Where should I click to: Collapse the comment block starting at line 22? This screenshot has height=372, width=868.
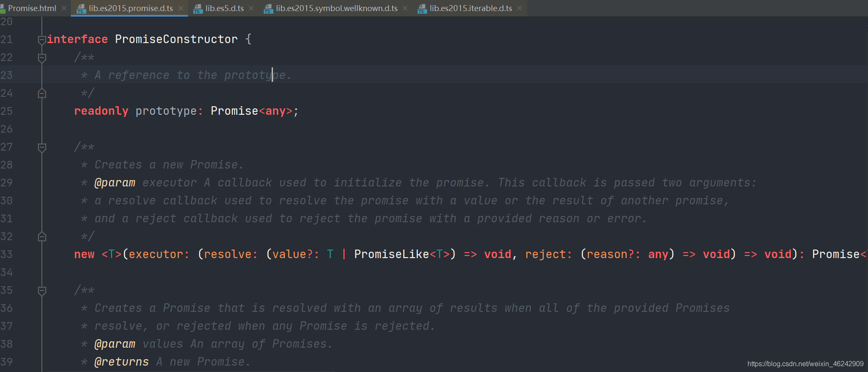(x=42, y=58)
